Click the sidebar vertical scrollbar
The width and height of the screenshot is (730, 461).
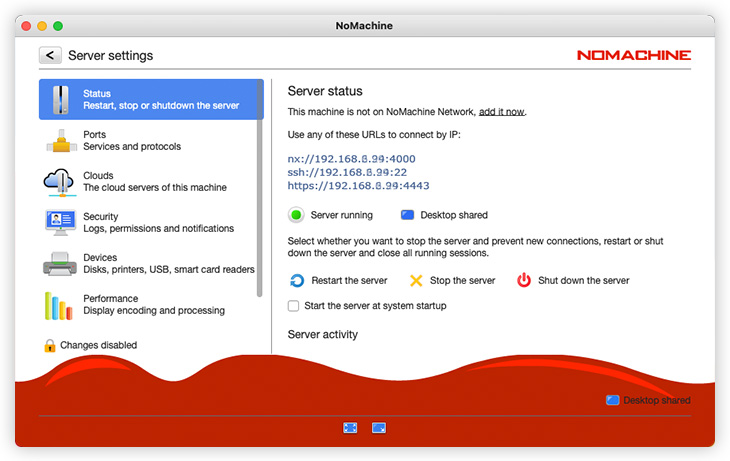coord(260,190)
